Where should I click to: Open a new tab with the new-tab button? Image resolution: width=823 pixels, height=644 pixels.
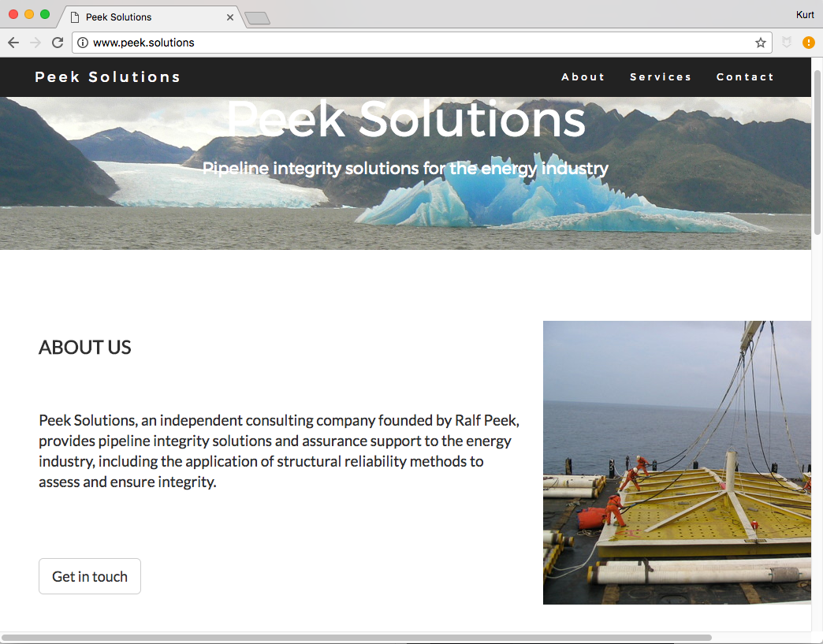(x=257, y=18)
